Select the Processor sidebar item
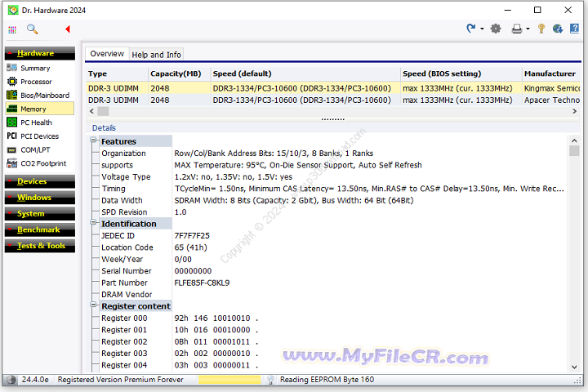This screenshot has height=392, width=588. [x=36, y=82]
